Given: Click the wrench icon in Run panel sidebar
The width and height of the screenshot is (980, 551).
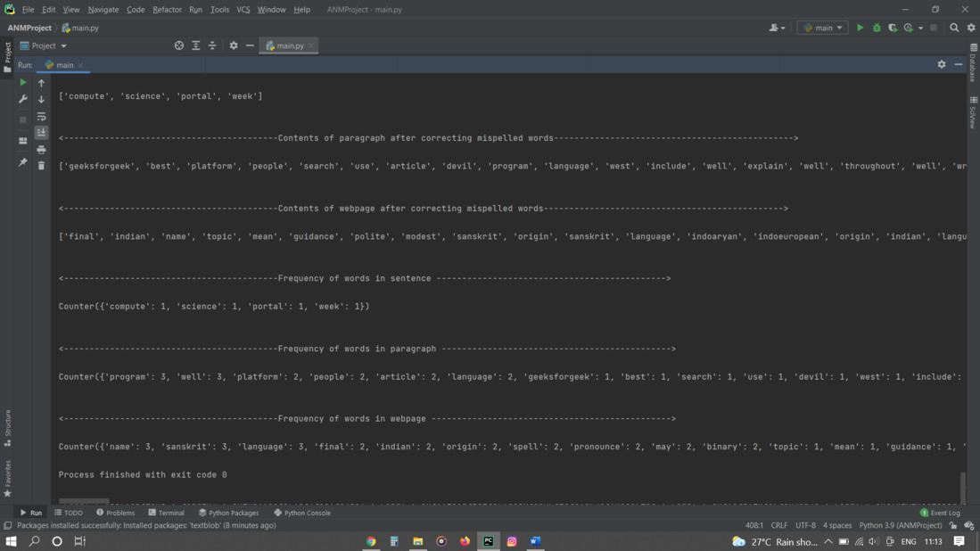Looking at the screenshot, I should pyautogui.click(x=23, y=99).
